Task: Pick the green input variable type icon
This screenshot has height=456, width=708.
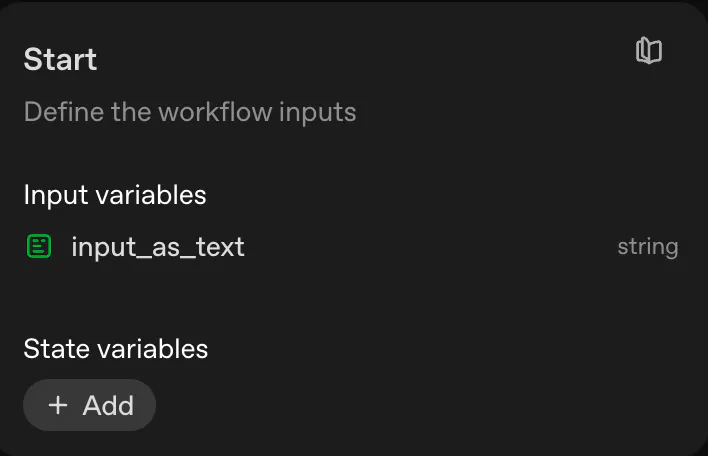Action: [38, 246]
